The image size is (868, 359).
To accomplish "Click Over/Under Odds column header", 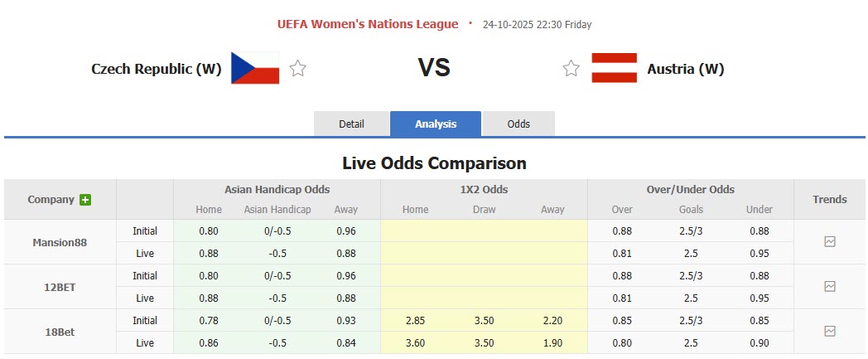I will (x=691, y=190).
